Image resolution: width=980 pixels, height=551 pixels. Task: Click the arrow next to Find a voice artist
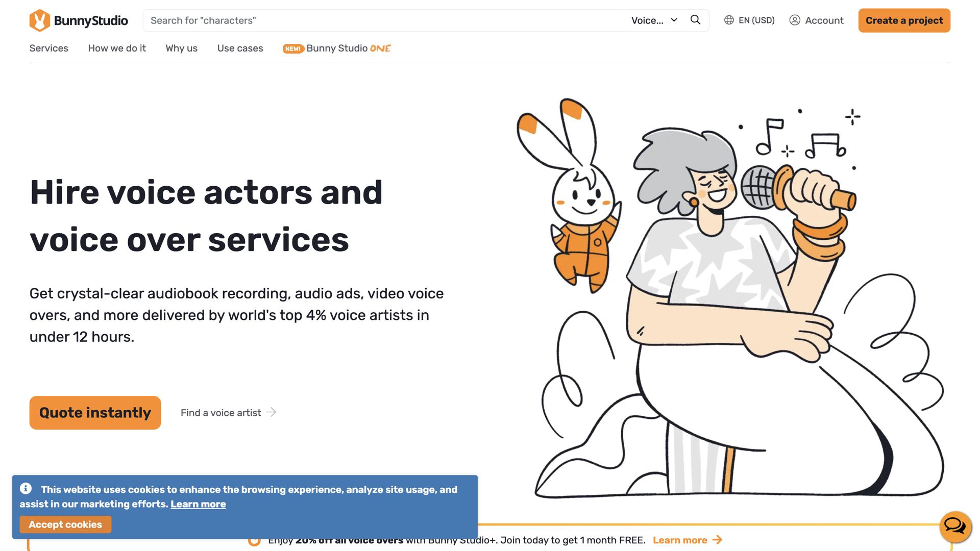click(271, 412)
